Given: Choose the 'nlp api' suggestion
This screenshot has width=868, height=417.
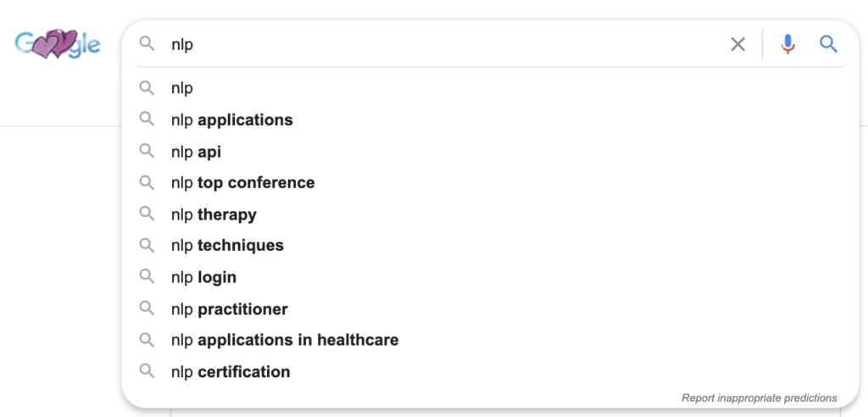Looking at the screenshot, I should [x=196, y=152].
